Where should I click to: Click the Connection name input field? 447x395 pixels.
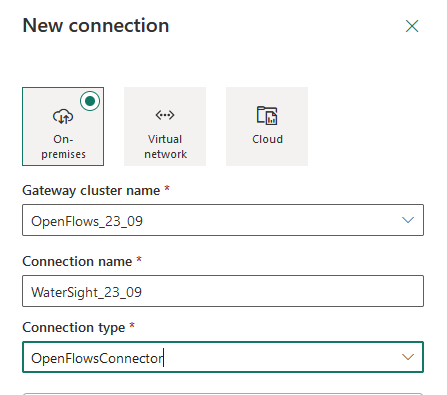click(x=223, y=291)
